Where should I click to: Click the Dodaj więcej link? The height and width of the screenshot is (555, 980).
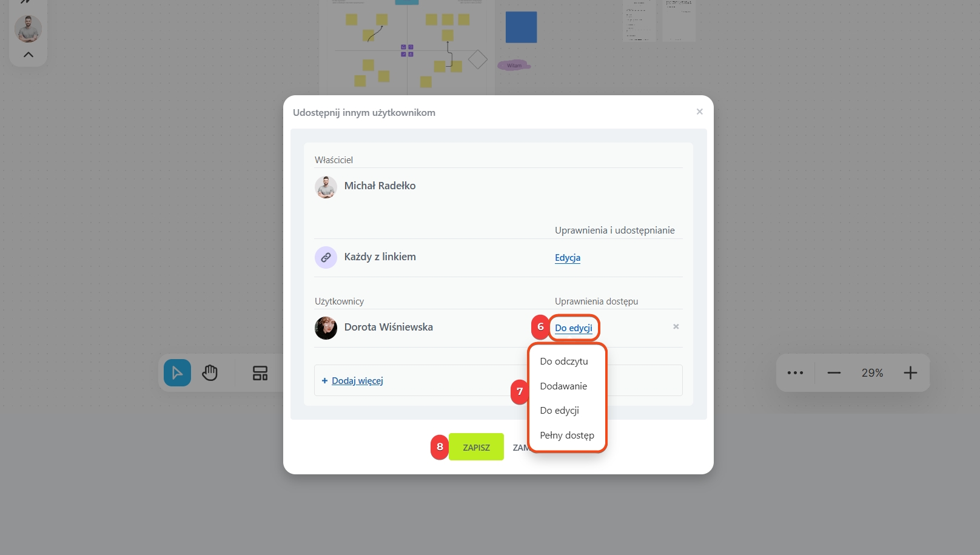357,380
